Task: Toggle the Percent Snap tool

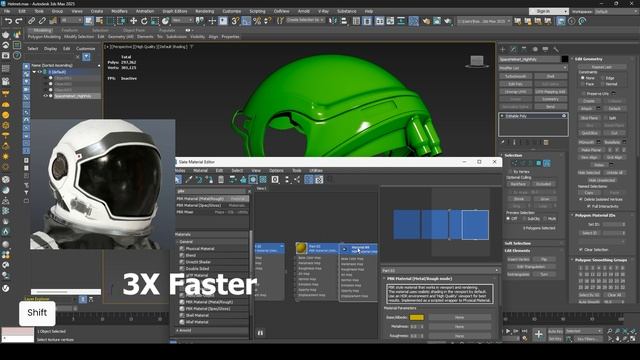Action: [x=257, y=21]
